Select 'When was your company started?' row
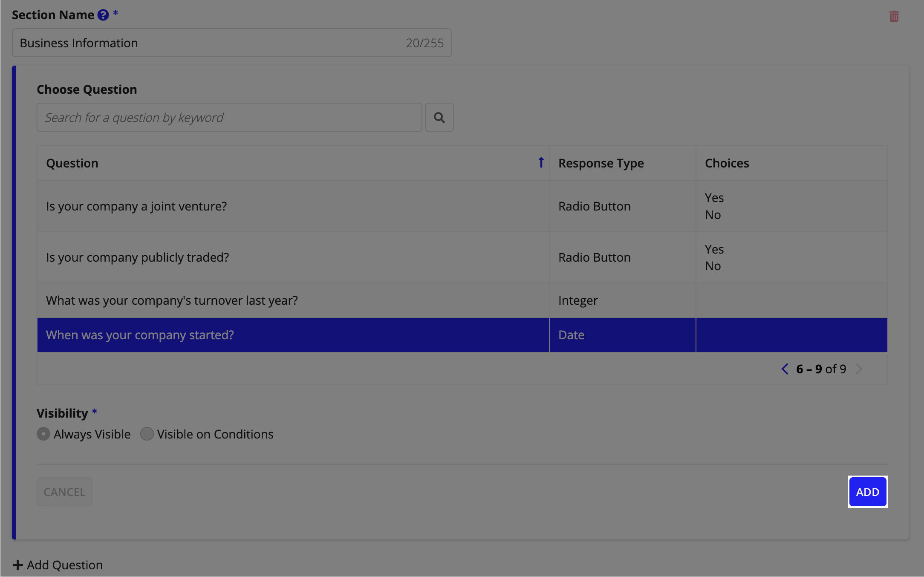The width and height of the screenshot is (924, 577). click(x=462, y=335)
